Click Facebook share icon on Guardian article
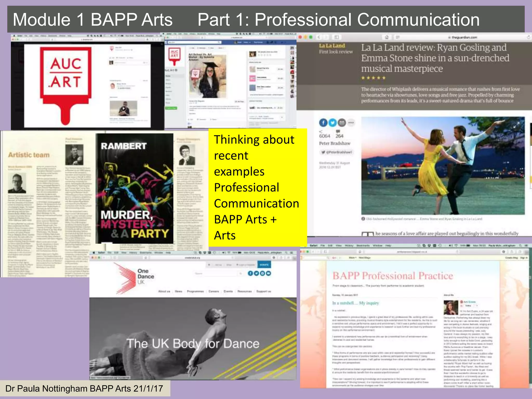Screen dimensions: 532x399 click(x=323, y=123)
